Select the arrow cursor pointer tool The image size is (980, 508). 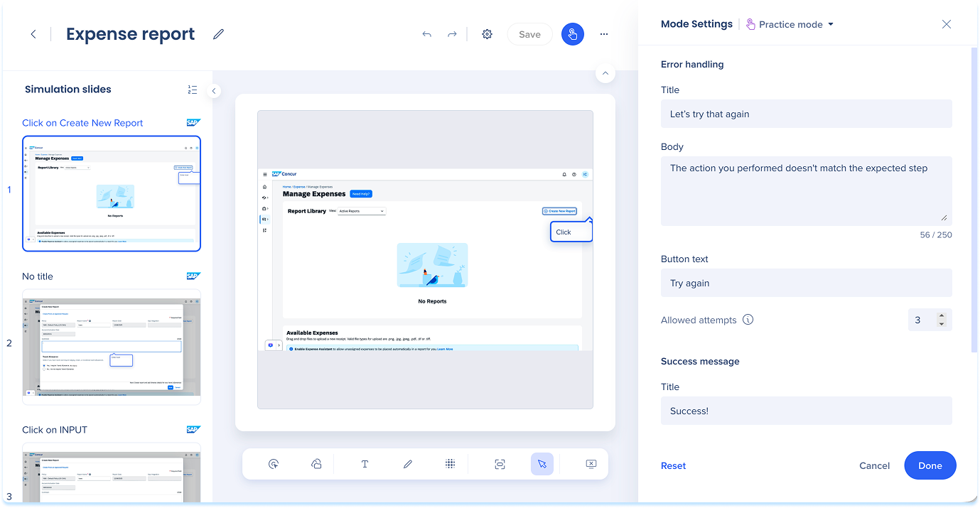click(x=542, y=464)
